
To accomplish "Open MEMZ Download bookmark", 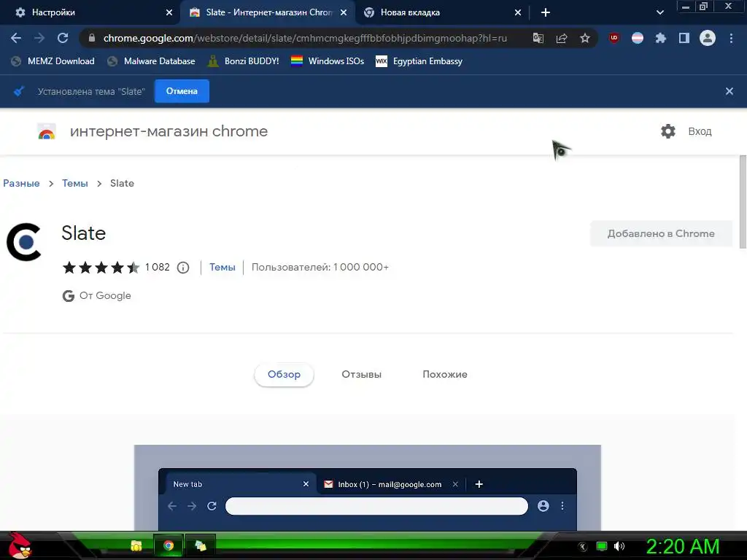I will (53, 61).
